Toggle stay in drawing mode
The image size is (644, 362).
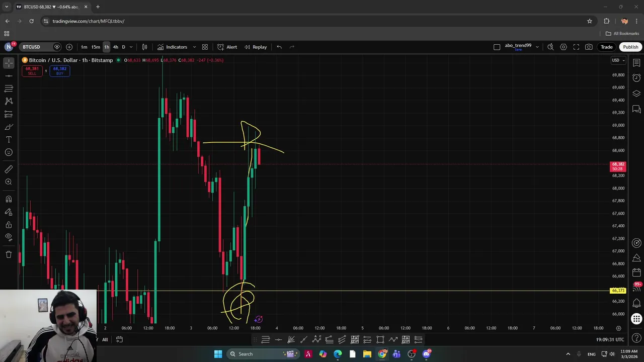click(9, 212)
